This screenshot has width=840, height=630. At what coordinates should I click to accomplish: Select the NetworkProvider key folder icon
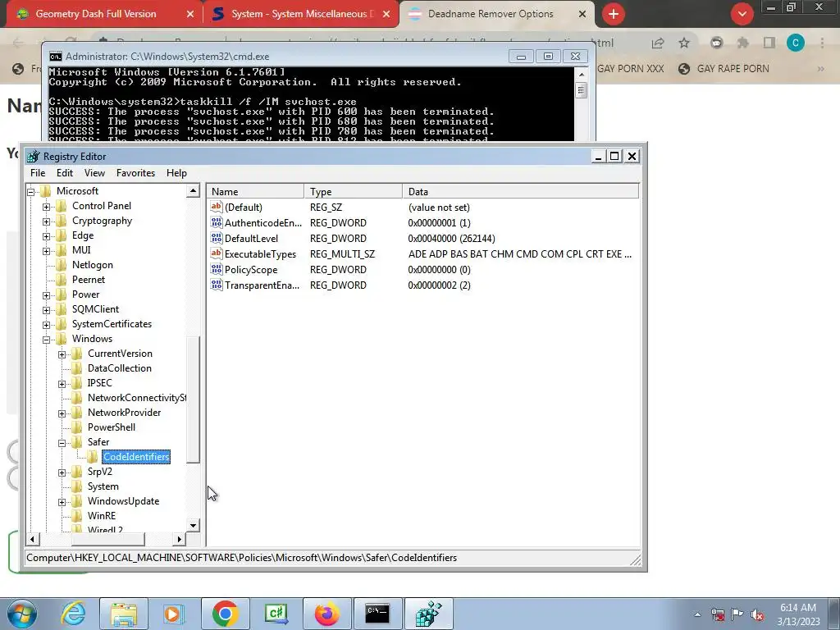pyautogui.click(x=77, y=413)
